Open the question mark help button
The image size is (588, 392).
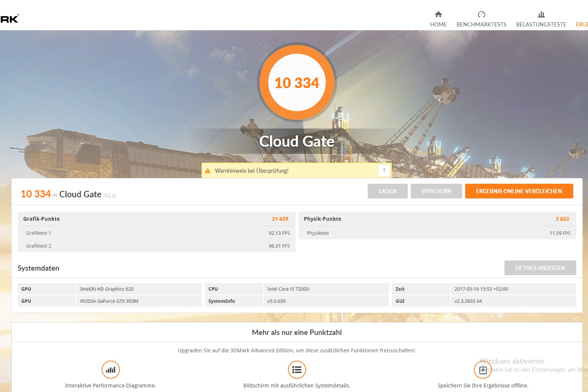(x=384, y=170)
